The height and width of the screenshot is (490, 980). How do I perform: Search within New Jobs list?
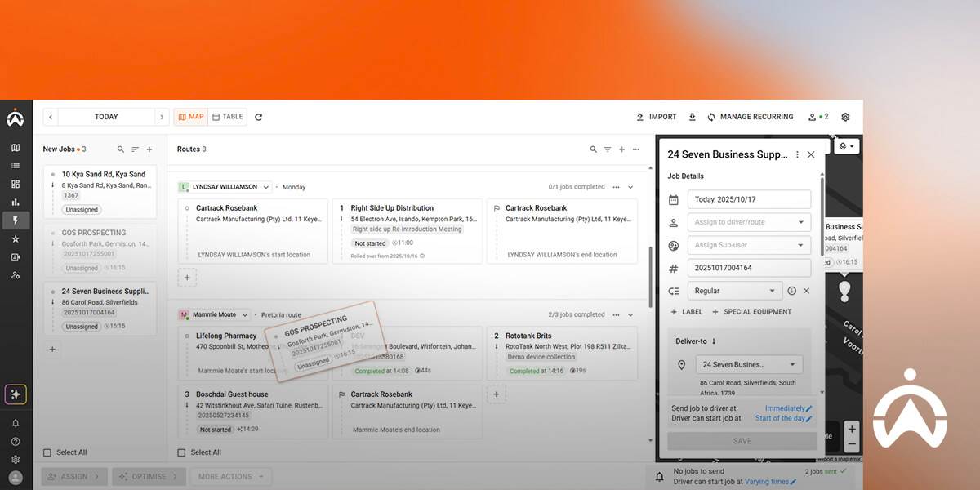coord(121,149)
